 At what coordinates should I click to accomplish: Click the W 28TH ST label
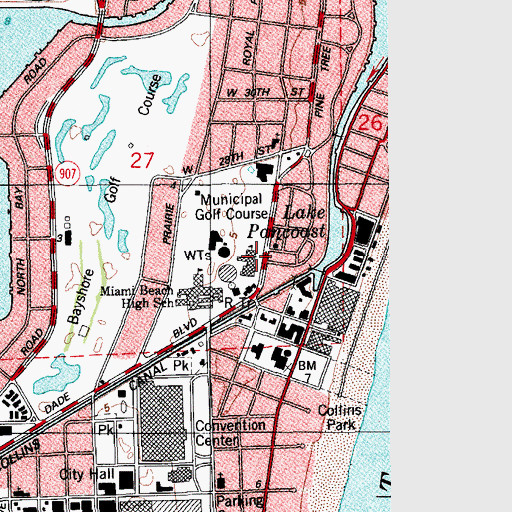click(x=227, y=159)
